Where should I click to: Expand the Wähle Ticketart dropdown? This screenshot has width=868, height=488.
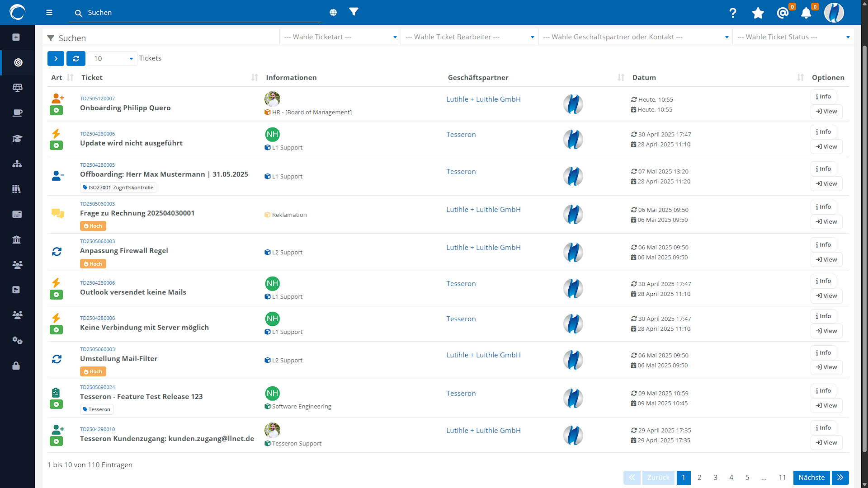click(x=340, y=37)
